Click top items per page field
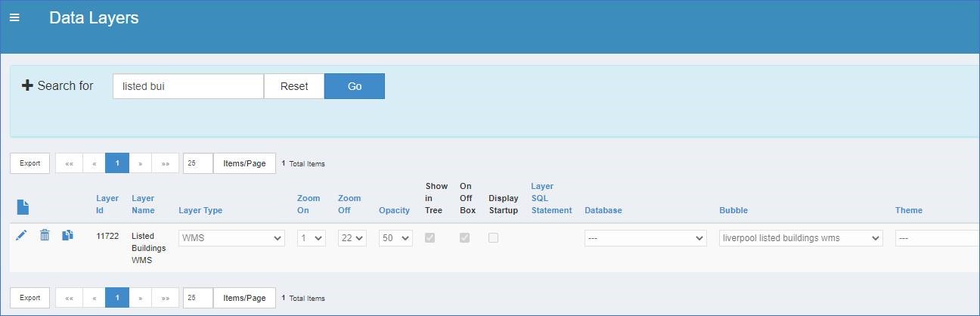Viewport: 980px width, 316px height. [x=198, y=163]
